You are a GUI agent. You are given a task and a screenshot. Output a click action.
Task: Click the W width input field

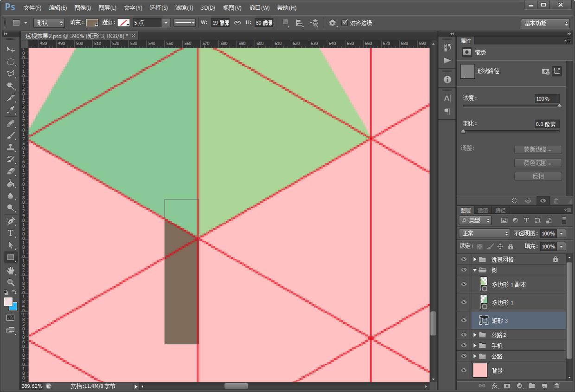point(220,23)
